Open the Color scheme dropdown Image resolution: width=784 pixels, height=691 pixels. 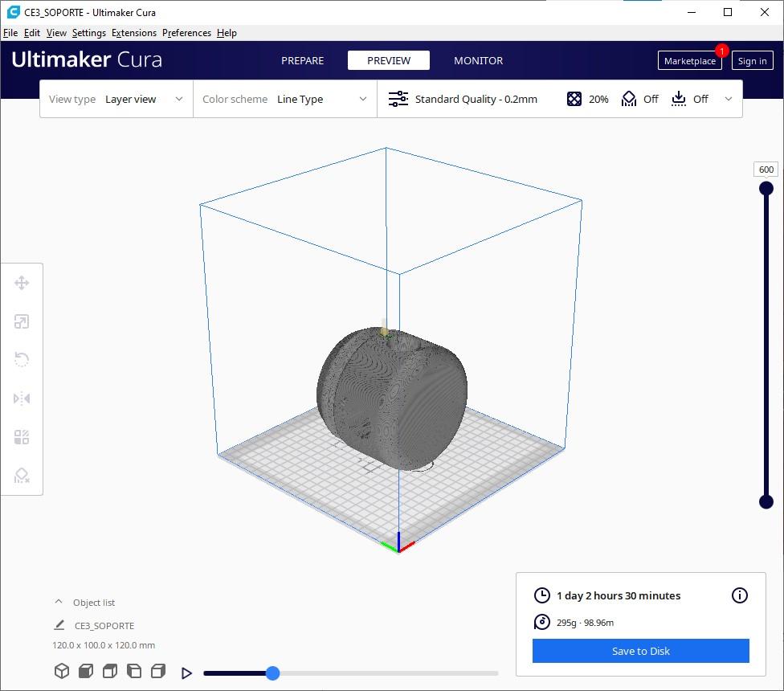(285, 99)
